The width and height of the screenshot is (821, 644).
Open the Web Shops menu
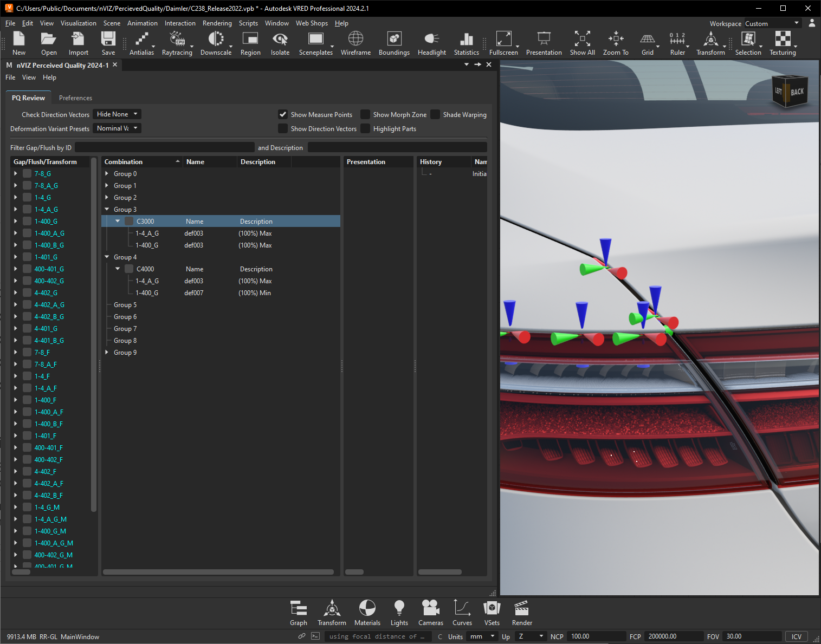click(312, 23)
